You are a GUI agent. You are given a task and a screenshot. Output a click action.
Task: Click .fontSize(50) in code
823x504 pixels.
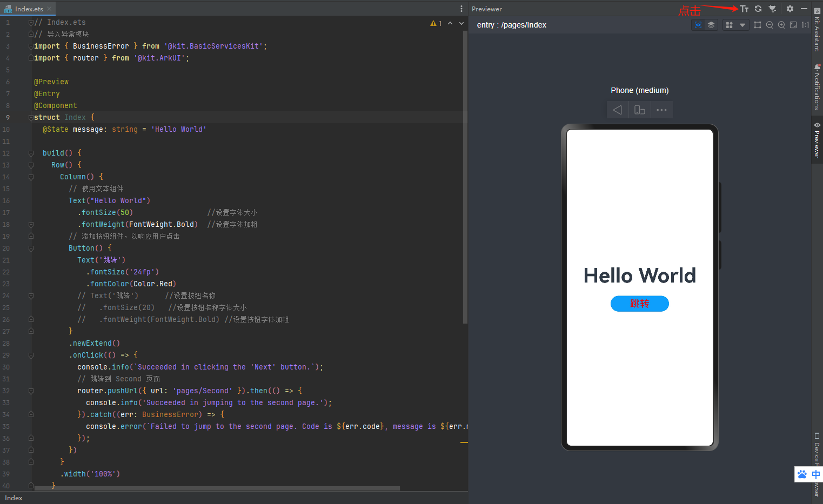[x=105, y=212]
